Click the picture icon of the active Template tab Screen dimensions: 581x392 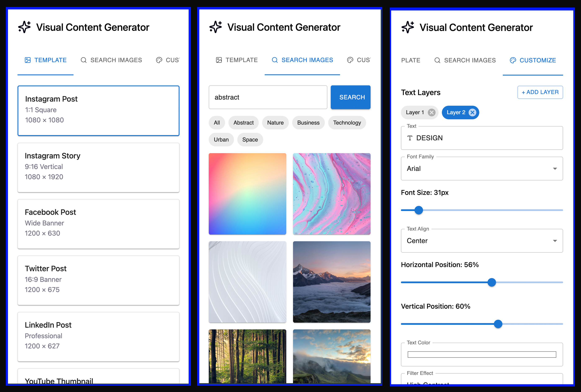tap(28, 60)
